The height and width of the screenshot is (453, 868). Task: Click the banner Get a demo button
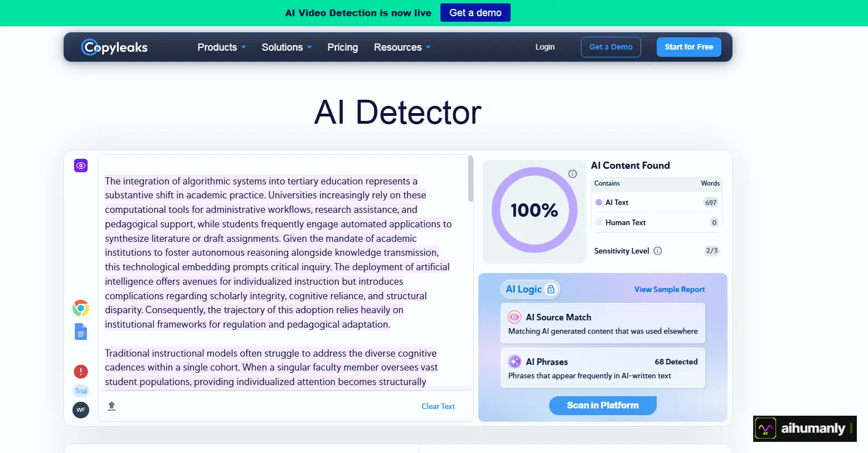click(x=476, y=13)
